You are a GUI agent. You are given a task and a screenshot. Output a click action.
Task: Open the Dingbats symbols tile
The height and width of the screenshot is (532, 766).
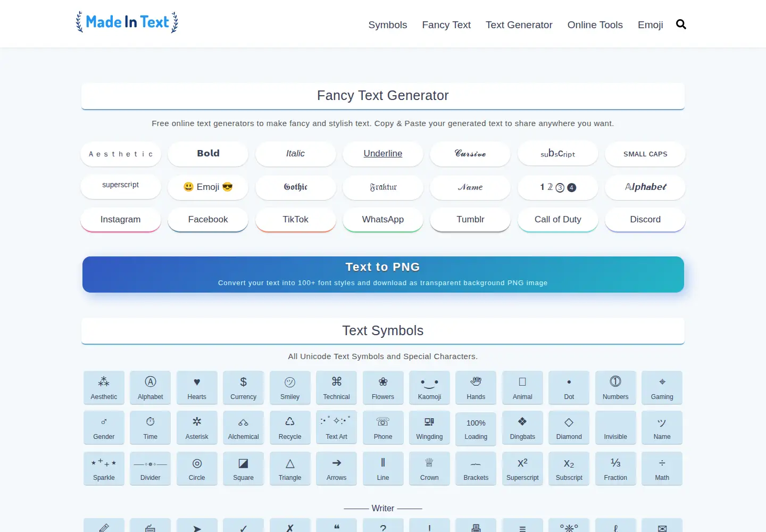coord(522,428)
